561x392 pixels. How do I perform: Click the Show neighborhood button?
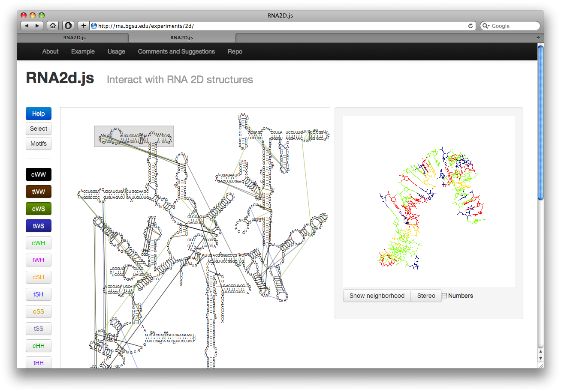(x=377, y=296)
